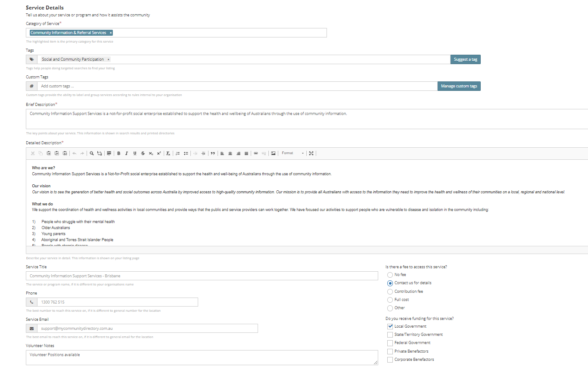Insert a block quote in the editor
The image size is (588, 366).
212,153
